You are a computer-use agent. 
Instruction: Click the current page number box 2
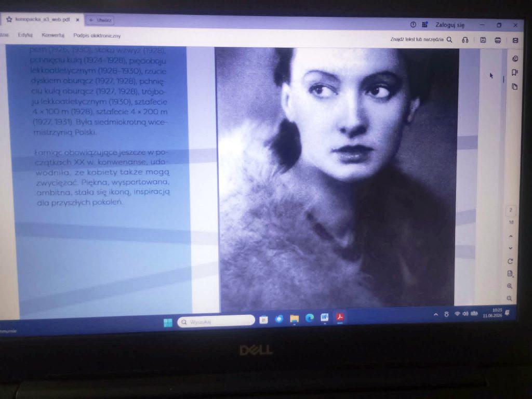[511, 210]
